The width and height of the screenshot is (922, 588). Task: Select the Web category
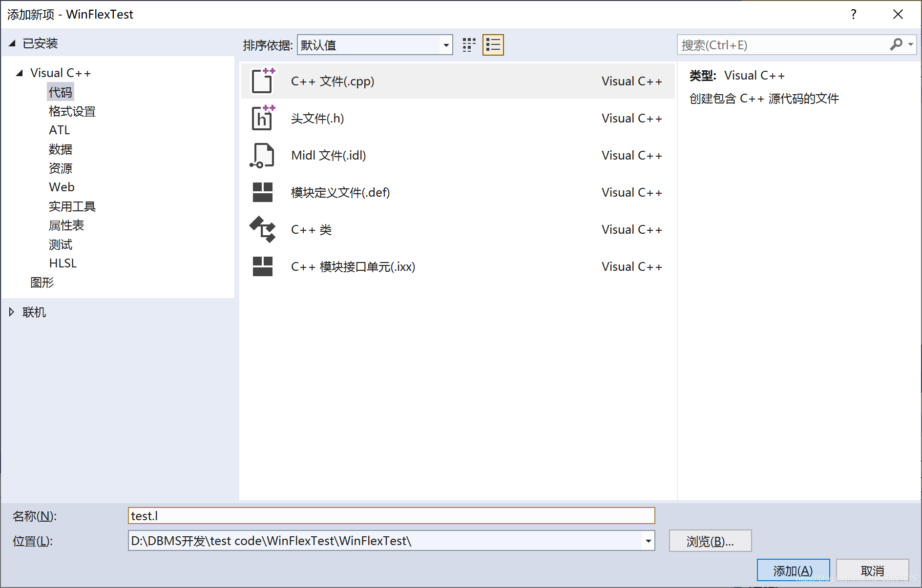[x=62, y=187]
